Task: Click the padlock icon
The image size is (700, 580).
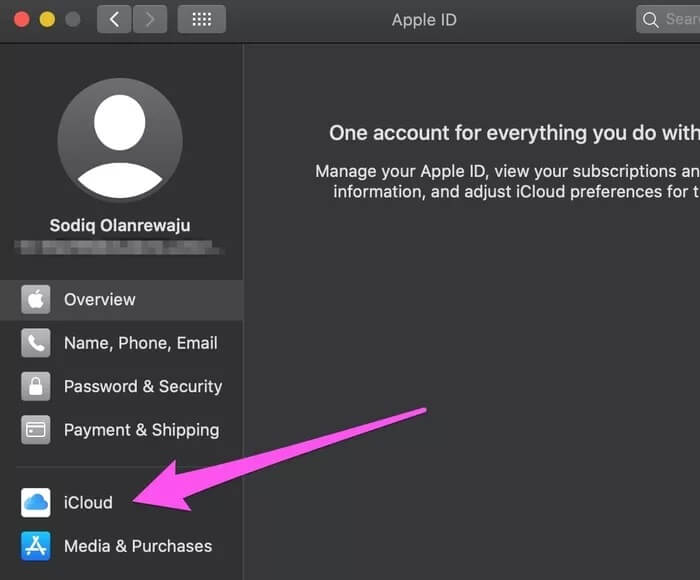Action: (36, 386)
